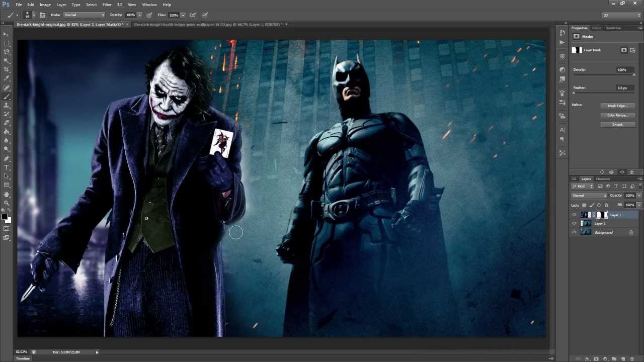Open the layer filter Kind dropdown

click(x=583, y=187)
